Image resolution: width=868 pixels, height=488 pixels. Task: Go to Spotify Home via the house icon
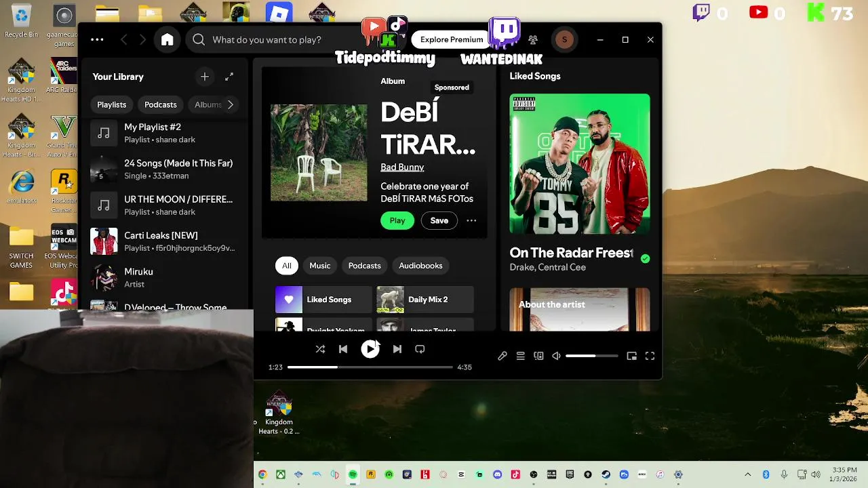[x=167, y=40]
